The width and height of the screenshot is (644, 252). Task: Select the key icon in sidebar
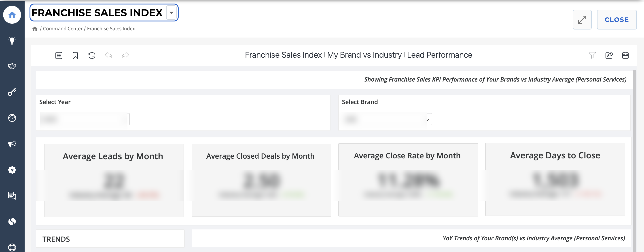pyautogui.click(x=12, y=92)
